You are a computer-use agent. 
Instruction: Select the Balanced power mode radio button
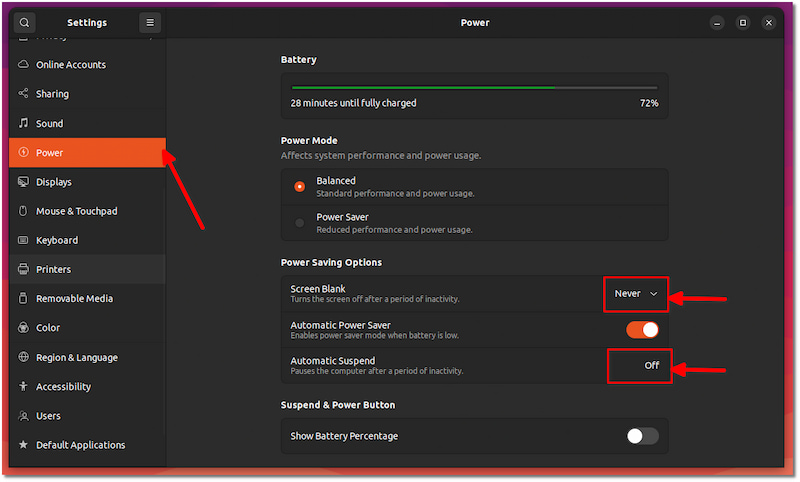299,187
